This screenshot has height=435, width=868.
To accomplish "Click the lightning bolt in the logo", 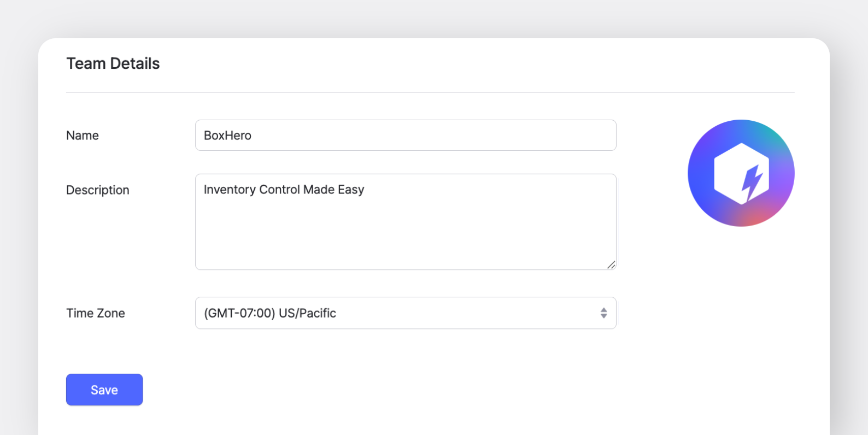I will pyautogui.click(x=752, y=183).
